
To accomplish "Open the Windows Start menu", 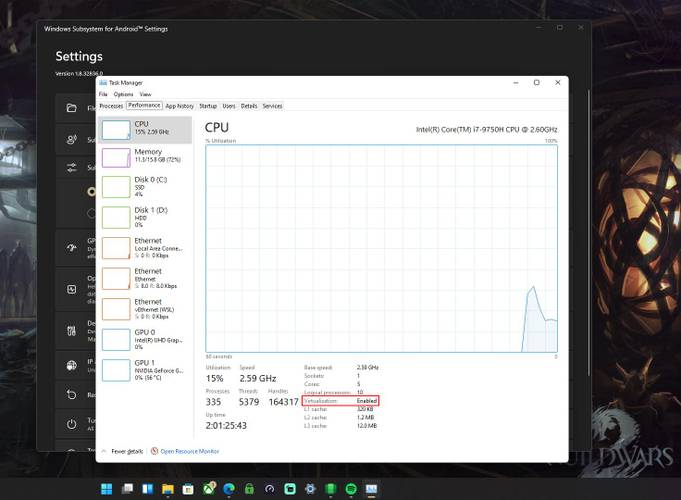I will (x=106, y=489).
